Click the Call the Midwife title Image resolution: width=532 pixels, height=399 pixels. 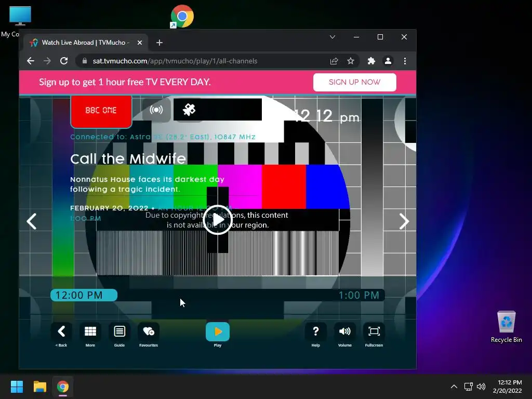(128, 159)
